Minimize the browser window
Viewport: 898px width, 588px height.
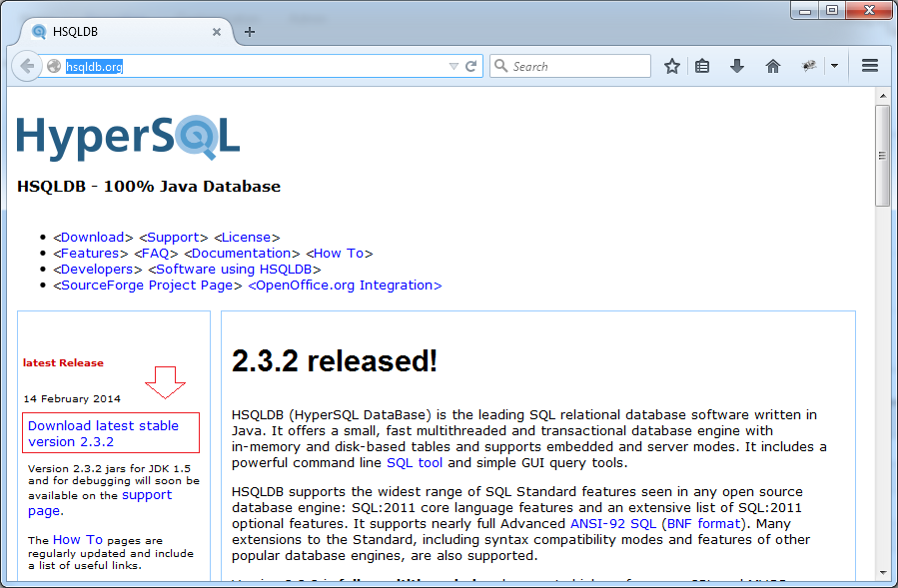pos(805,11)
